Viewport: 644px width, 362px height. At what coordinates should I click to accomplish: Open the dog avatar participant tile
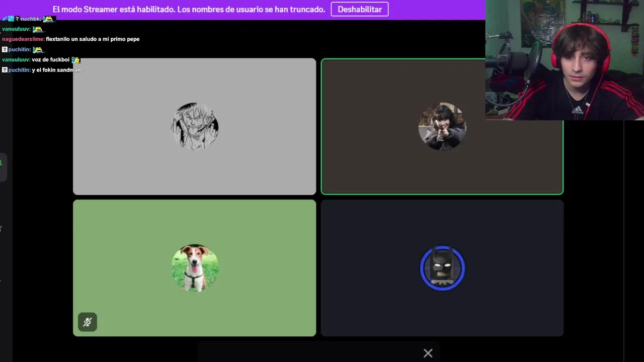tap(194, 268)
